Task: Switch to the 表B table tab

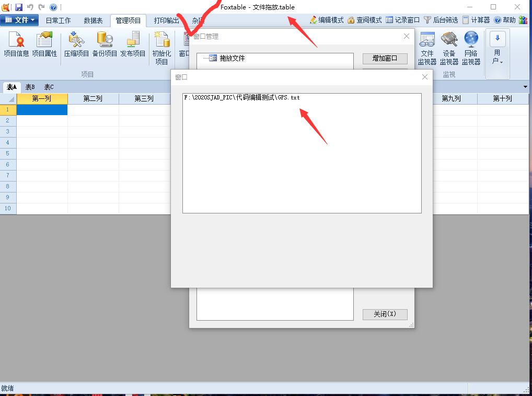Action: click(30, 87)
